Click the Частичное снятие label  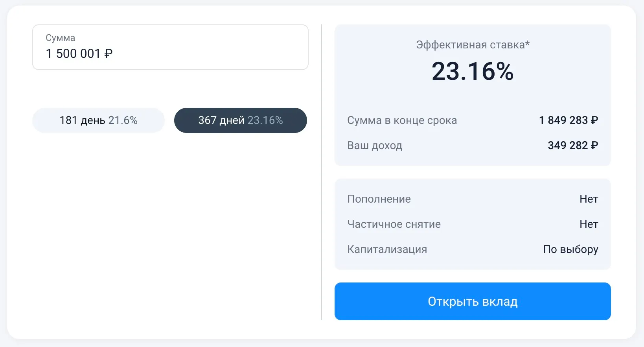(394, 224)
